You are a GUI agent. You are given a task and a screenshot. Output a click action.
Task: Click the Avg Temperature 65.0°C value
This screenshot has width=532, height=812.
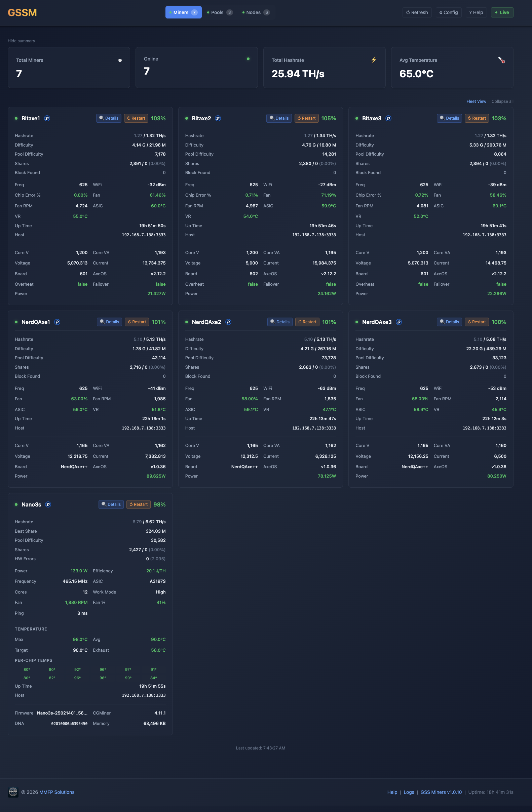416,74
